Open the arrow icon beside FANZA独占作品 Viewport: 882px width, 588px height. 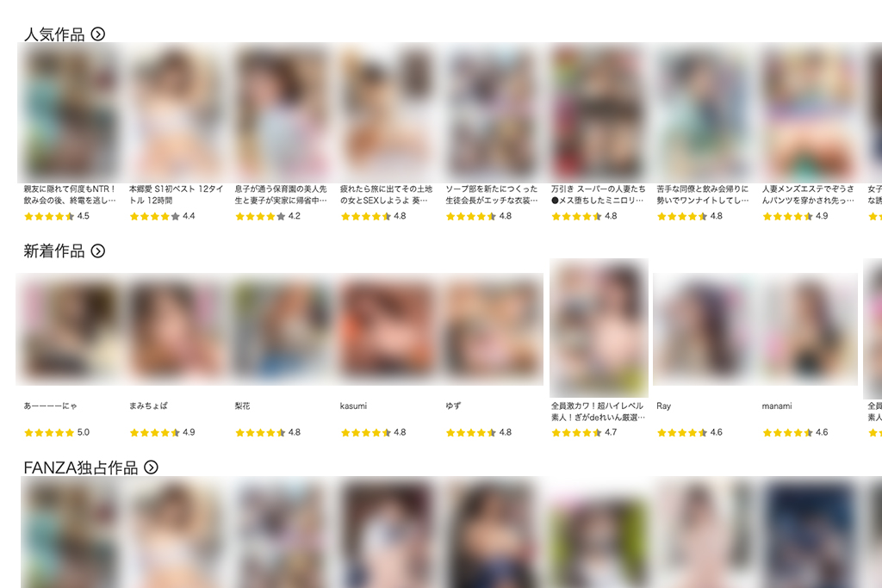[x=151, y=467]
